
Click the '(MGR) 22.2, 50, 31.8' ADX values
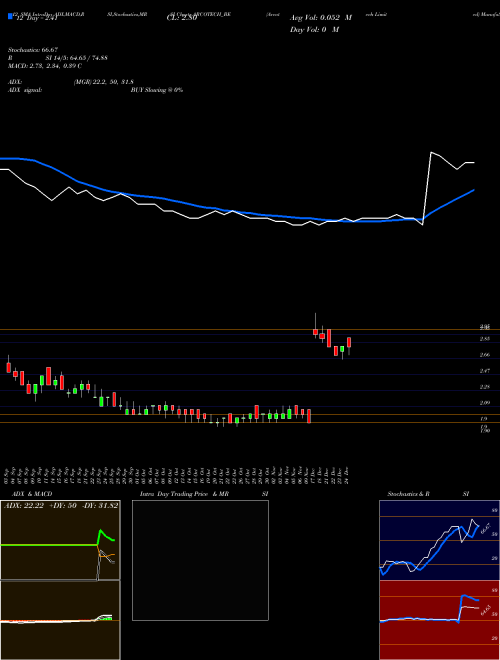[104, 82]
